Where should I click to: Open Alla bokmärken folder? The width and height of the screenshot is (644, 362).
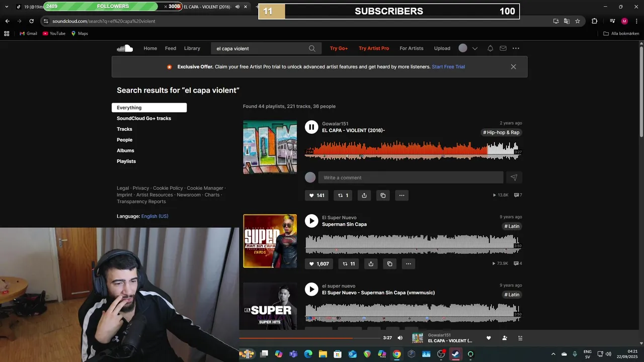pyautogui.click(x=621, y=34)
